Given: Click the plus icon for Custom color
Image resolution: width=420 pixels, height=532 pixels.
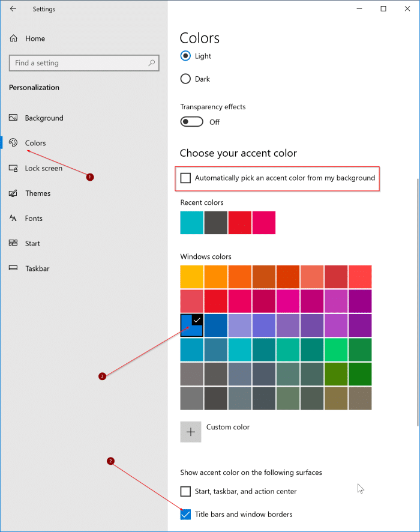Looking at the screenshot, I should 191,432.
